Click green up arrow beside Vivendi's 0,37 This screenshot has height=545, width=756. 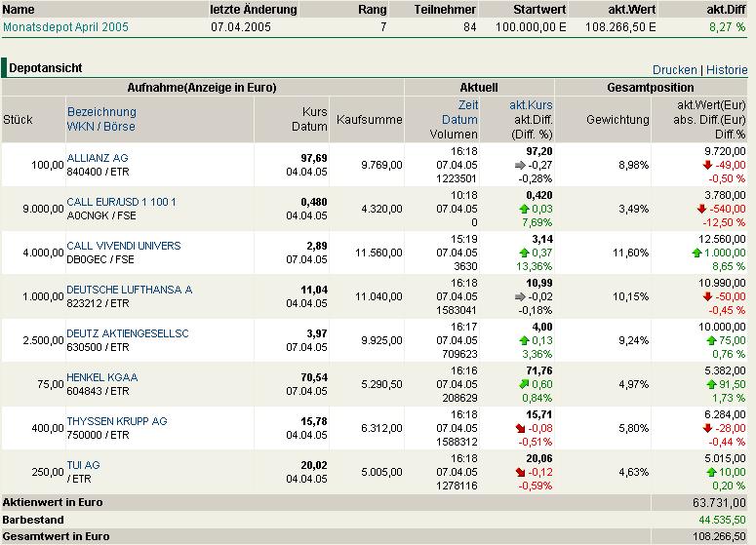[523, 253]
